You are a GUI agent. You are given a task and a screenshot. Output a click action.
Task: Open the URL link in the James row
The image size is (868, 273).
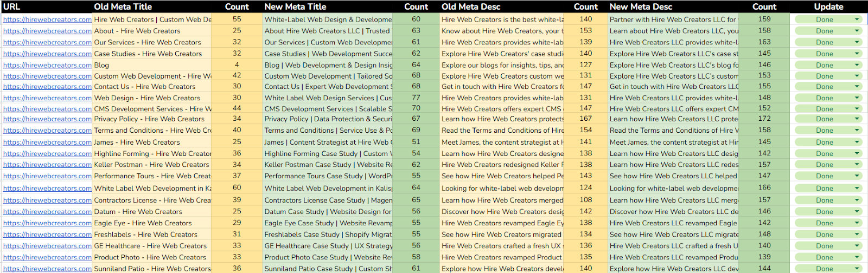coord(47,142)
